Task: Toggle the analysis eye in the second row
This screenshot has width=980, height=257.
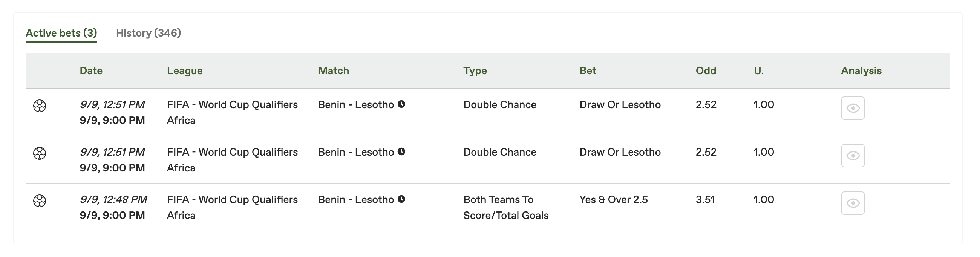Action: tap(853, 156)
